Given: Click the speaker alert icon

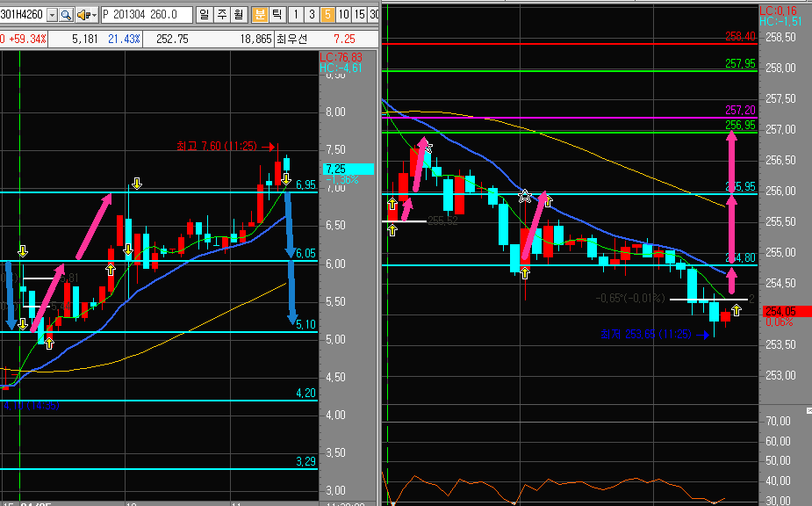Looking at the screenshot, I should coord(82,15).
